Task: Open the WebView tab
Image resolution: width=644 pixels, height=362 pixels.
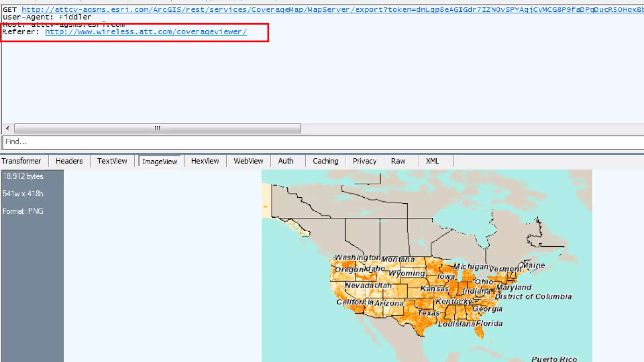Action: click(x=248, y=161)
